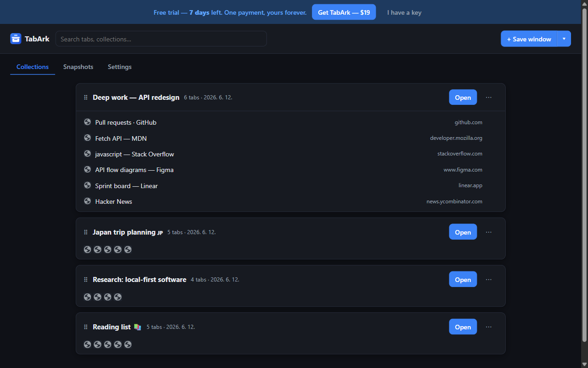
Task: Switch to the Settings tab
Action: tap(119, 67)
